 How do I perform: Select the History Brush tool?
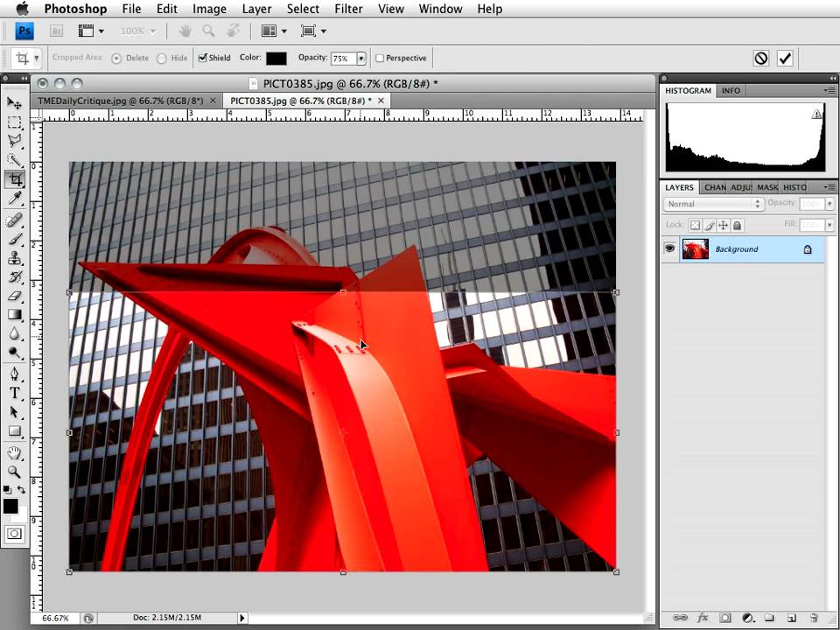(x=15, y=277)
